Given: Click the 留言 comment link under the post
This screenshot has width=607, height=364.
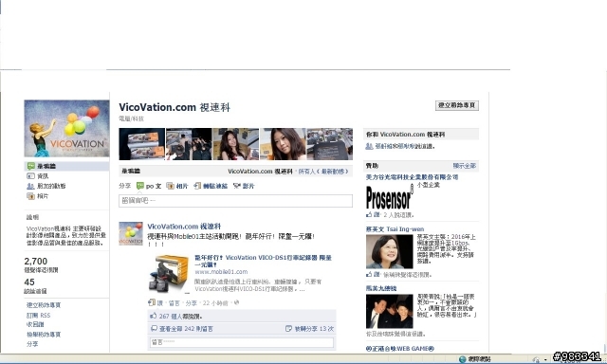Looking at the screenshot, I should pos(175,303).
